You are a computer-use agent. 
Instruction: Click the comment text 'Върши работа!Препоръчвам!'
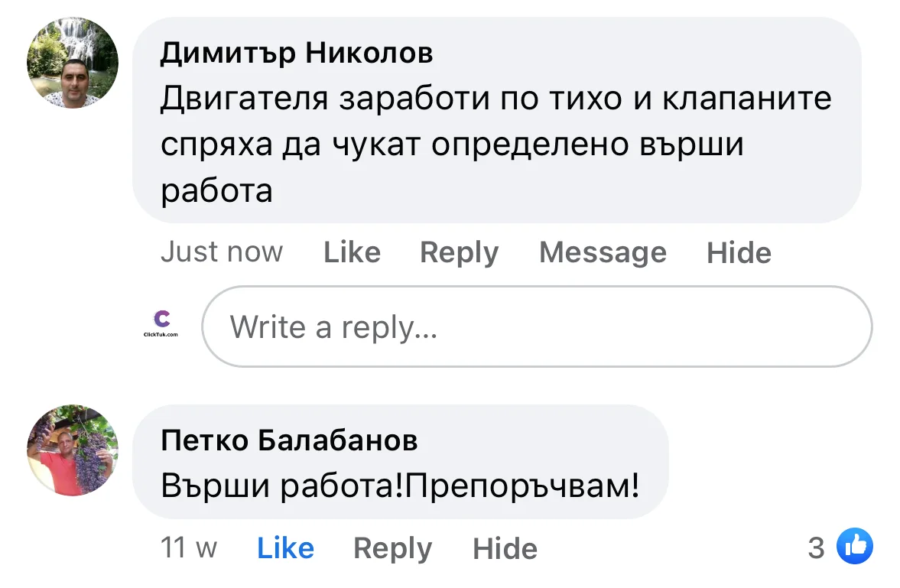click(x=400, y=485)
